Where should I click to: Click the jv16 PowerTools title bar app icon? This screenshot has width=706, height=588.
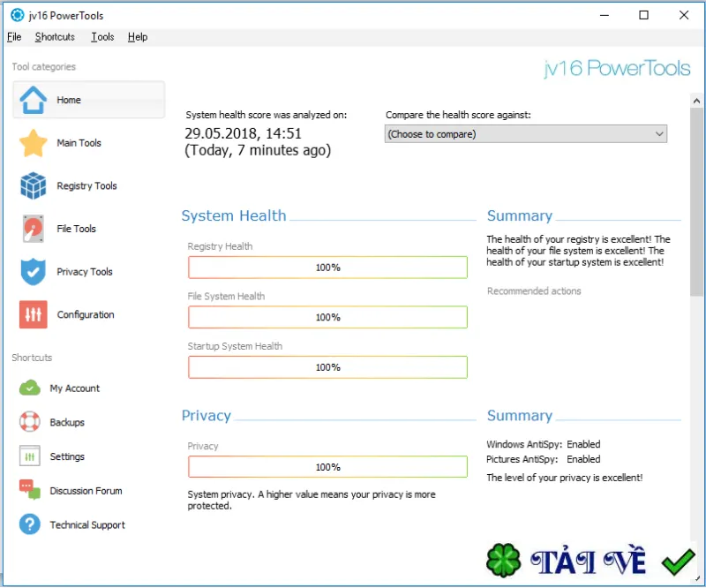point(17,15)
